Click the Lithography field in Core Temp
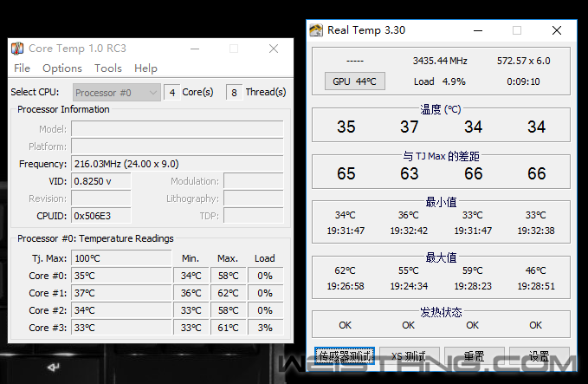Viewport: 588px width, 384px height. coord(254,199)
